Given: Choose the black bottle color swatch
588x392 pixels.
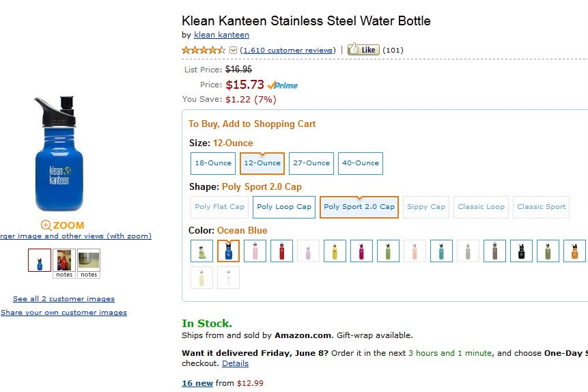Looking at the screenshot, I should point(521,251).
